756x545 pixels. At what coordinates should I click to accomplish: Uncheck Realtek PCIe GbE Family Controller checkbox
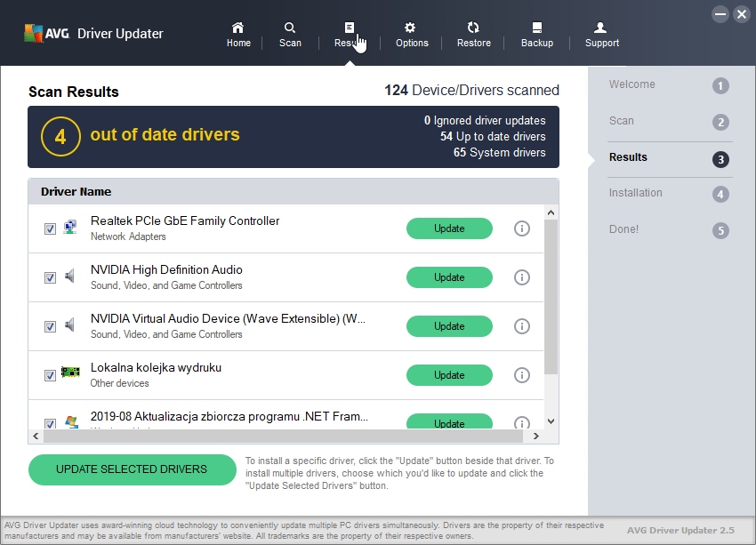[x=51, y=228]
